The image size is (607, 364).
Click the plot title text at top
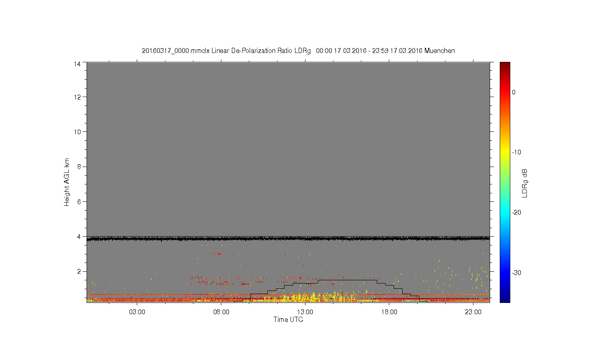[x=298, y=51]
